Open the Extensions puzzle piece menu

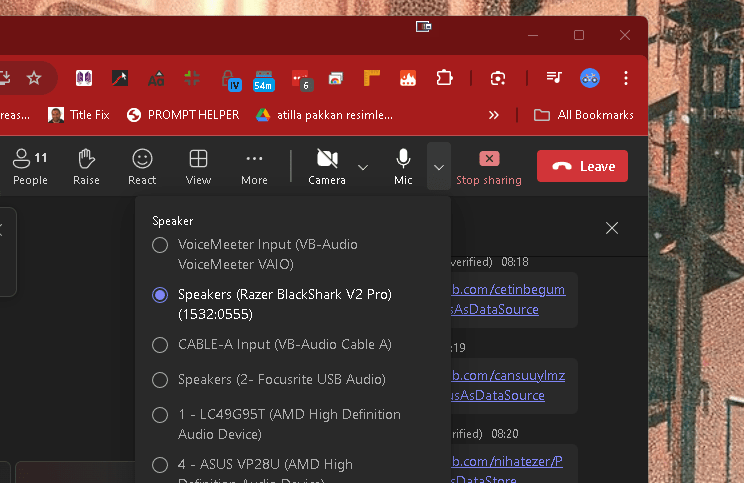444,78
